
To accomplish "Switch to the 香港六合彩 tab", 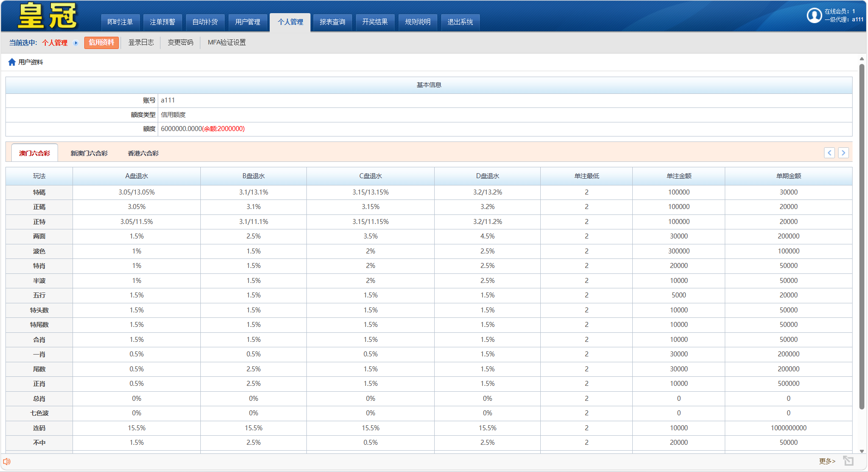I will pos(143,153).
